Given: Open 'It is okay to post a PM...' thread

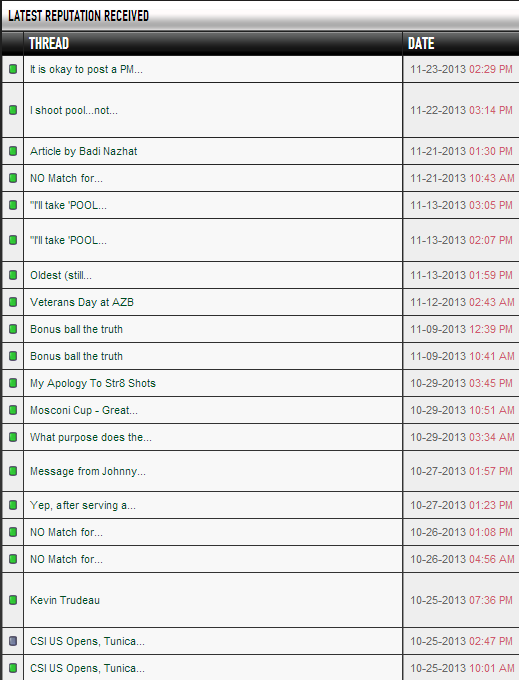Looking at the screenshot, I should click(86, 69).
